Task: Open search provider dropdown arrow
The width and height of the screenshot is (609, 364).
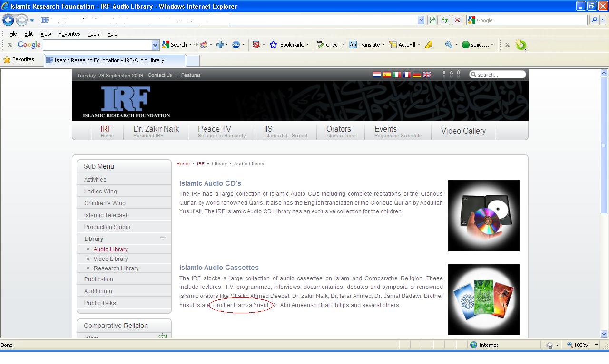Action: tap(603, 20)
